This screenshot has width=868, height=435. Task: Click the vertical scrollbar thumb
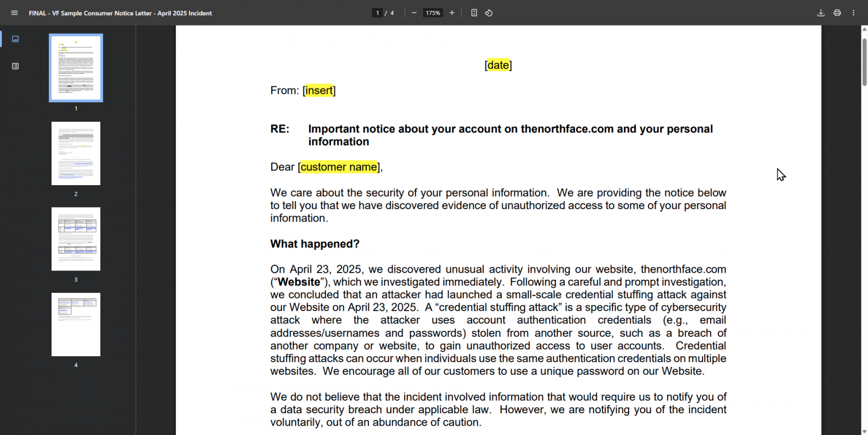tap(864, 62)
